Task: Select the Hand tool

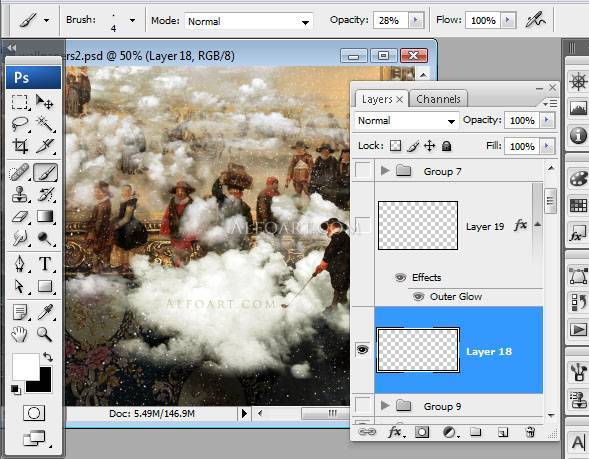Action: [19, 334]
